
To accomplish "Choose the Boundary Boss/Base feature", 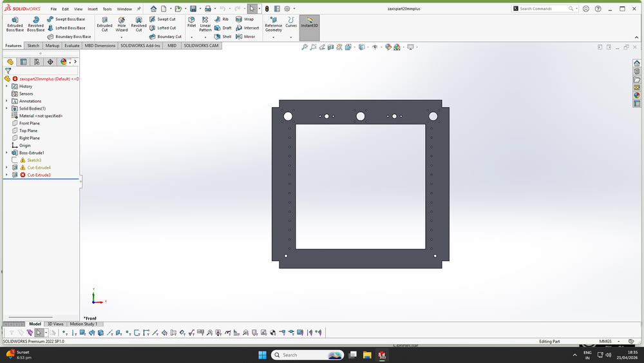I will [69, 37].
